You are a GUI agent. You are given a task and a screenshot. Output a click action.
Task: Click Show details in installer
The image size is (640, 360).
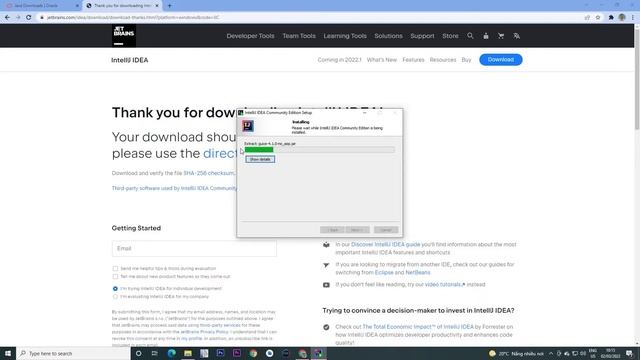[260, 159]
